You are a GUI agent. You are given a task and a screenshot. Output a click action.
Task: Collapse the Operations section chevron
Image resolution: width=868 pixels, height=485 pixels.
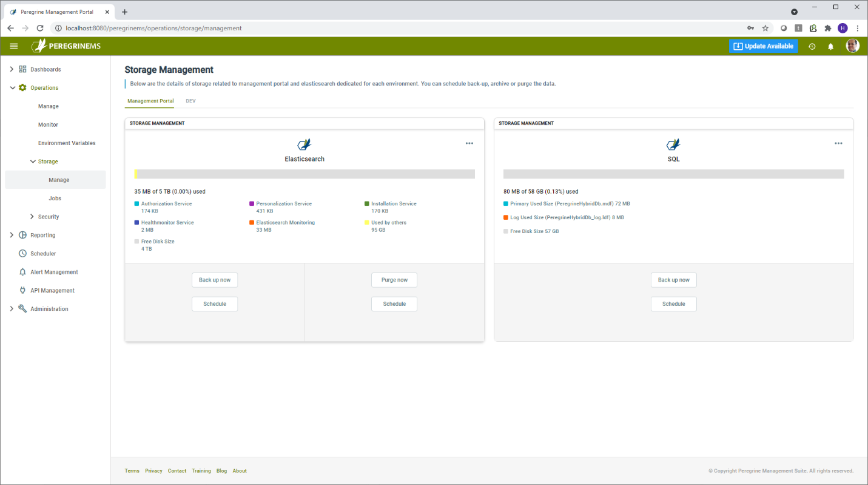[12, 87]
